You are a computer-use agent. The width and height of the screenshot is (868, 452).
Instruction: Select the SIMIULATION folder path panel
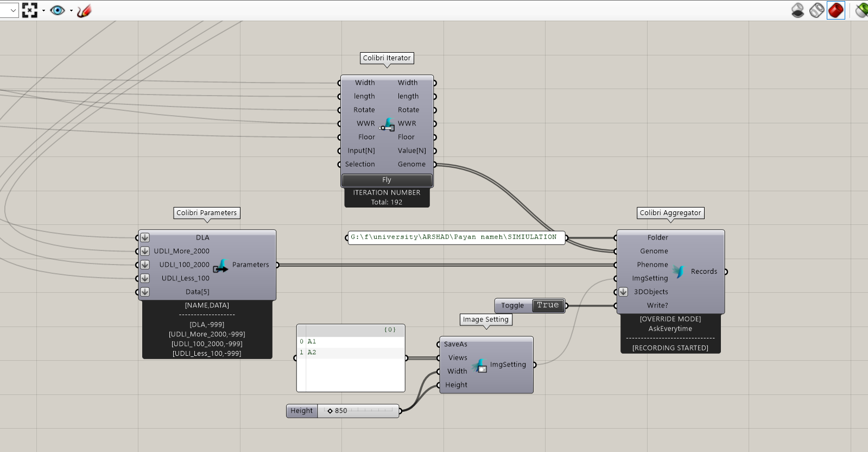click(456, 237)
